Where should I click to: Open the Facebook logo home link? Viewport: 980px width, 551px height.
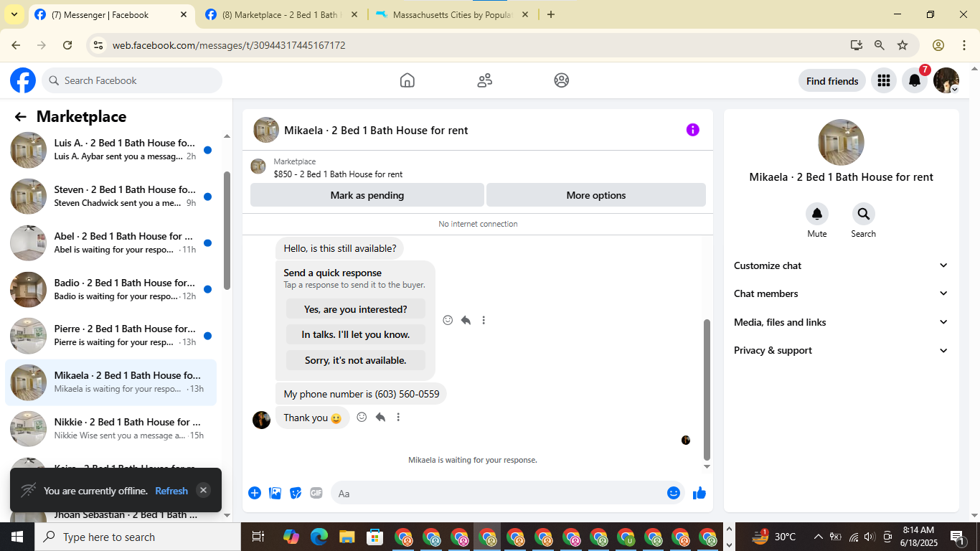[23, 80]
